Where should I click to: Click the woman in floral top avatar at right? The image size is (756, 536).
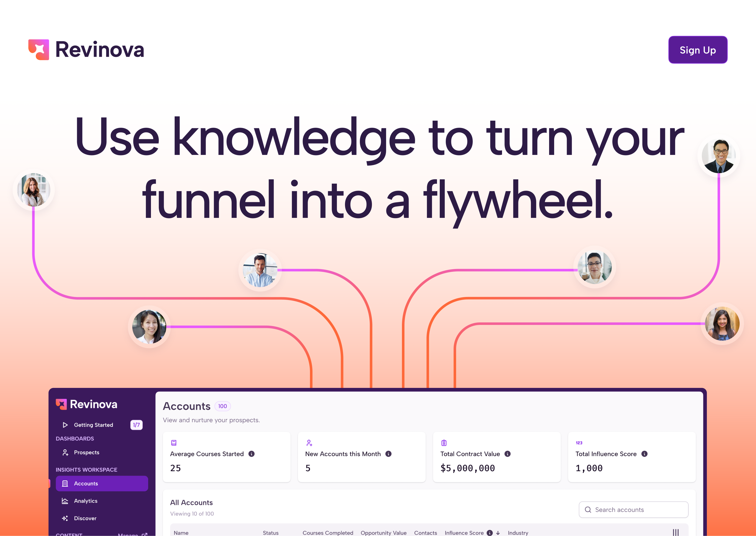tap(722, 324)
